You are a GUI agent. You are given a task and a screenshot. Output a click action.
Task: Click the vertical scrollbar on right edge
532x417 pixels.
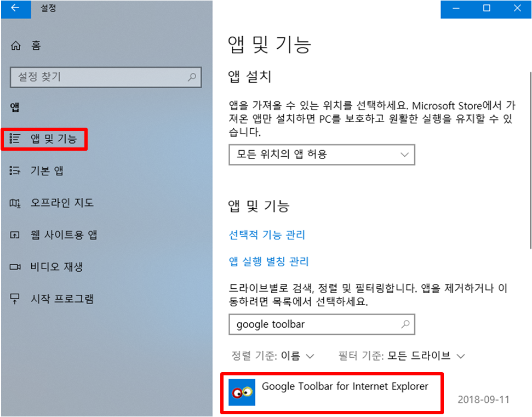click(x=530, y=160)
